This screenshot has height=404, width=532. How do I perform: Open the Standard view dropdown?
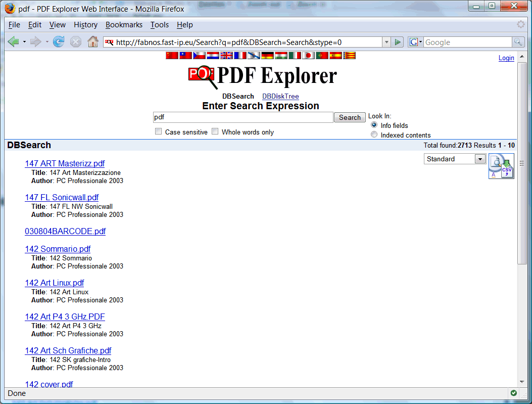(x=455, y=159)
